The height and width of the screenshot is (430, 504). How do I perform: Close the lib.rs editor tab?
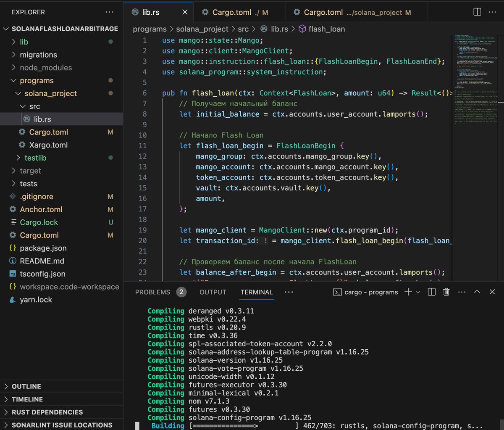pyautogui.click(x=184, y=12)
